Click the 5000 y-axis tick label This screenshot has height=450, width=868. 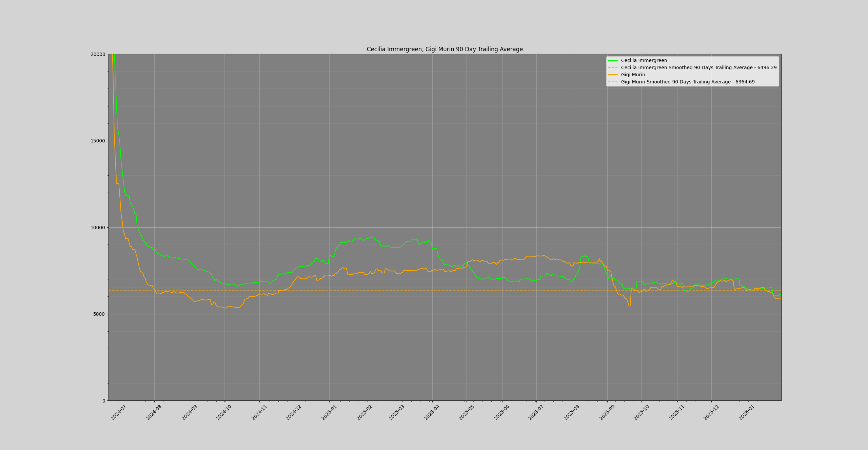tap(99, 314)
